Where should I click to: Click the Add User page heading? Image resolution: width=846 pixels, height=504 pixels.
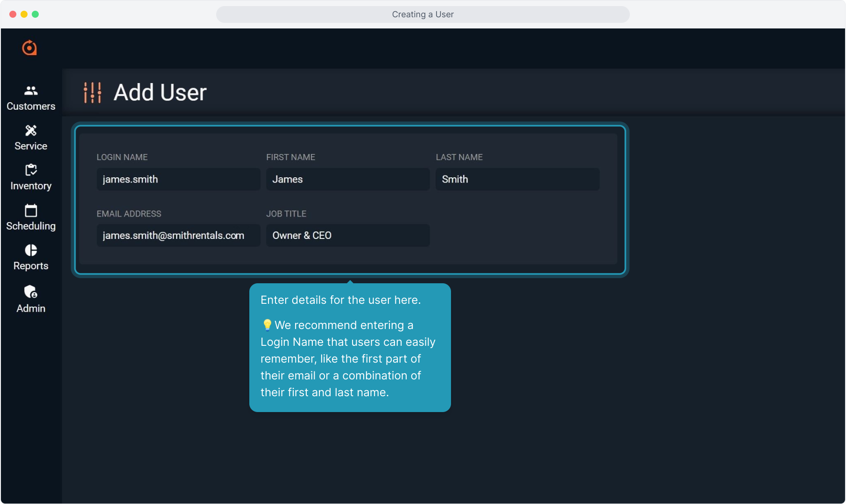(160, 92)
